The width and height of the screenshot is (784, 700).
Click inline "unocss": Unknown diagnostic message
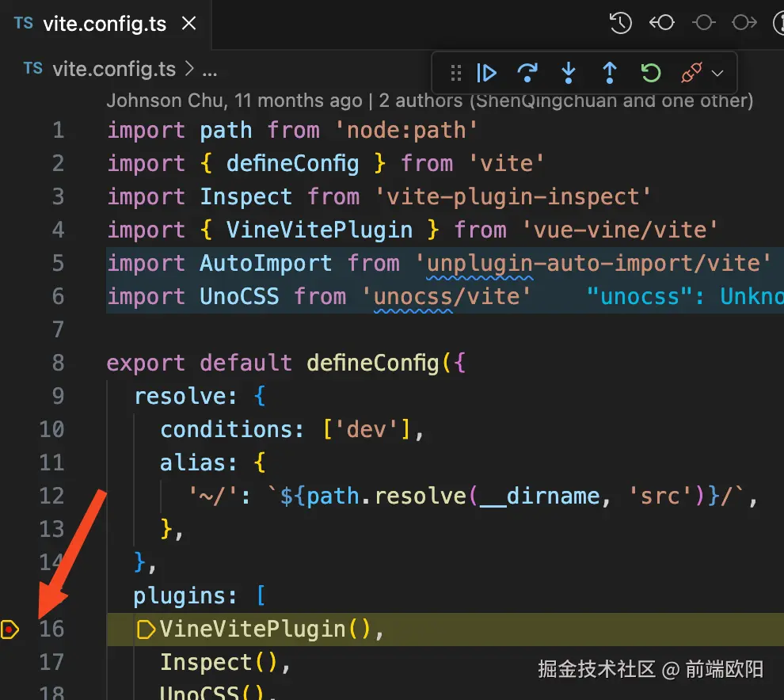[686, 296]
